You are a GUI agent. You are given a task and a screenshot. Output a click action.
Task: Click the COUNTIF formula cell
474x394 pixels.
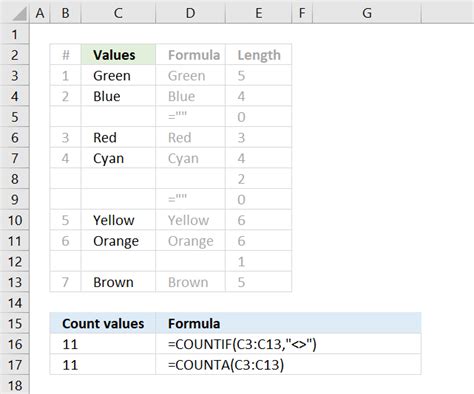(x=288, y=344)
